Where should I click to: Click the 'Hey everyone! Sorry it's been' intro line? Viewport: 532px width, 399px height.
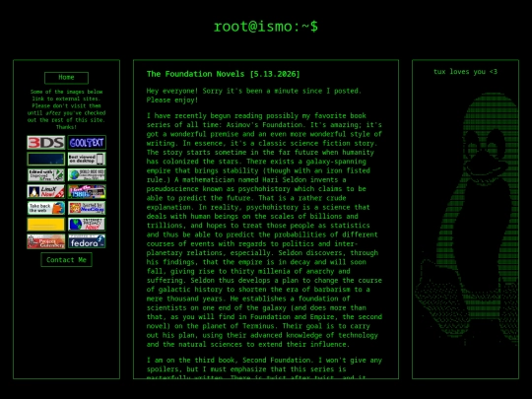tap(254, 96)
